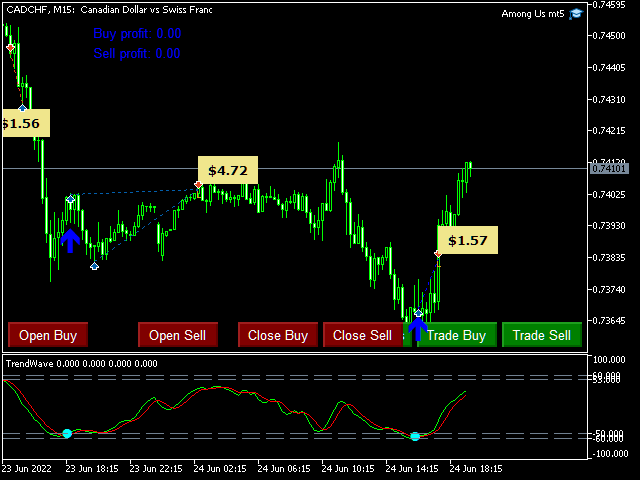Image resolution: width=640 pixels, height=480 pixels.
Task: Click the expert advisor hat icon
Action: (x=576, y=15)
